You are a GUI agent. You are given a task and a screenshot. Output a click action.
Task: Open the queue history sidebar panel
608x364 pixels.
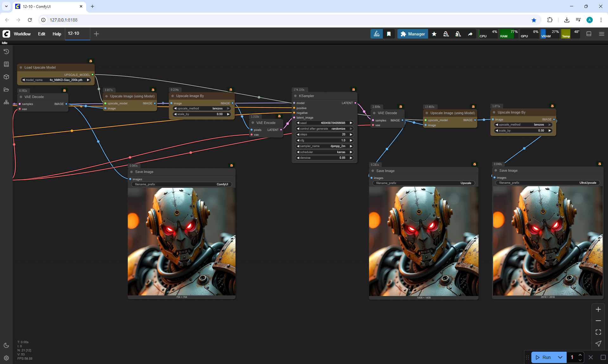click(6, 52)
